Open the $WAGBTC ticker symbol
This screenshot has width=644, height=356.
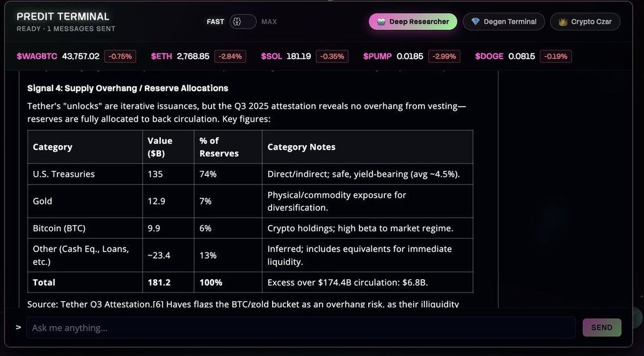click(x=37, y=56)
